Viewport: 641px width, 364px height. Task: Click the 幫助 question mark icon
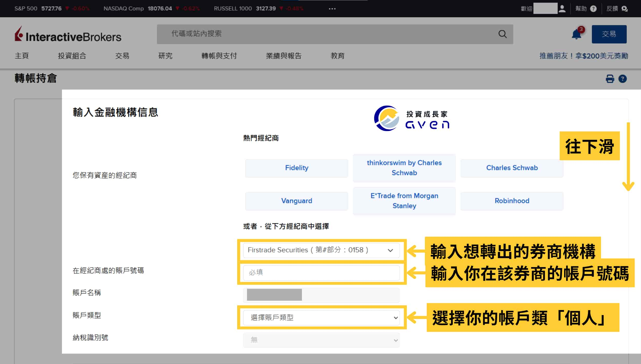(593, 9)
